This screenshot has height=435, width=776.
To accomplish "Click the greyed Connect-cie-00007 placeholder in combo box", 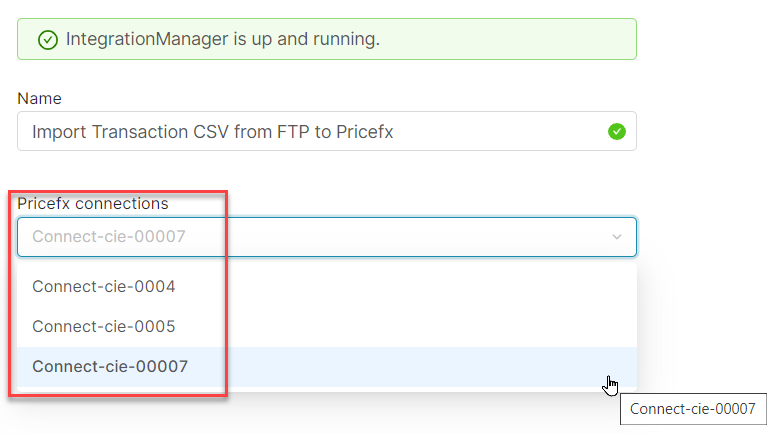I will (110, 237).
